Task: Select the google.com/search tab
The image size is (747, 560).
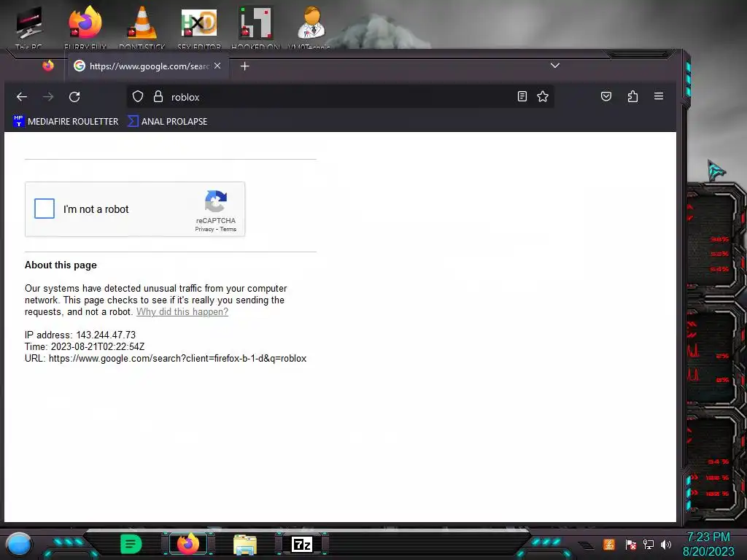Action: coord(147,66)
